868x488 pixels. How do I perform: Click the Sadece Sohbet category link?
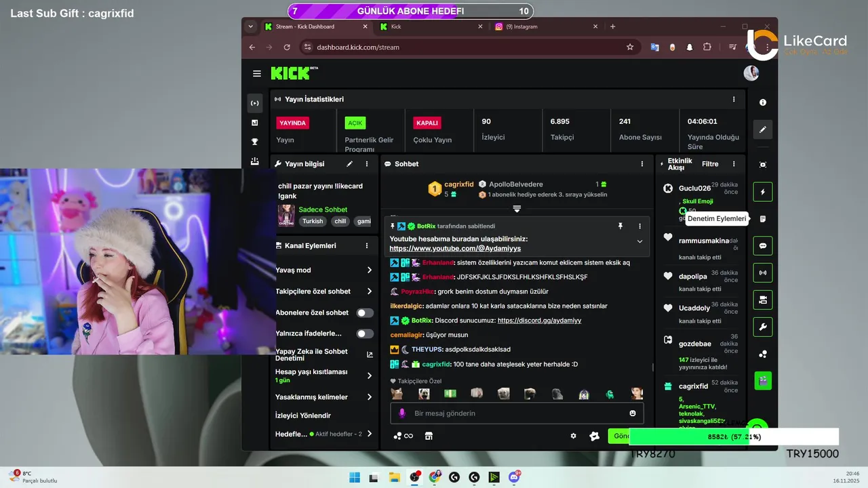[x=323, y=209]
